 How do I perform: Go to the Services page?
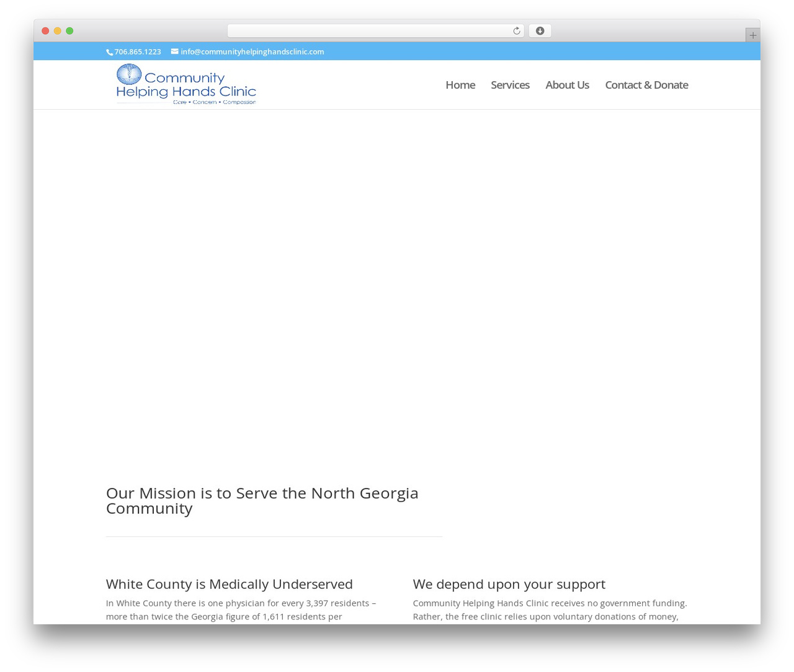[x=510, y=85]
